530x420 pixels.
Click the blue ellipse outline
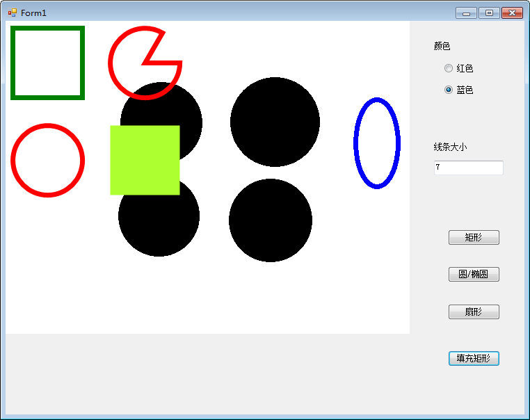click(377, 143)
